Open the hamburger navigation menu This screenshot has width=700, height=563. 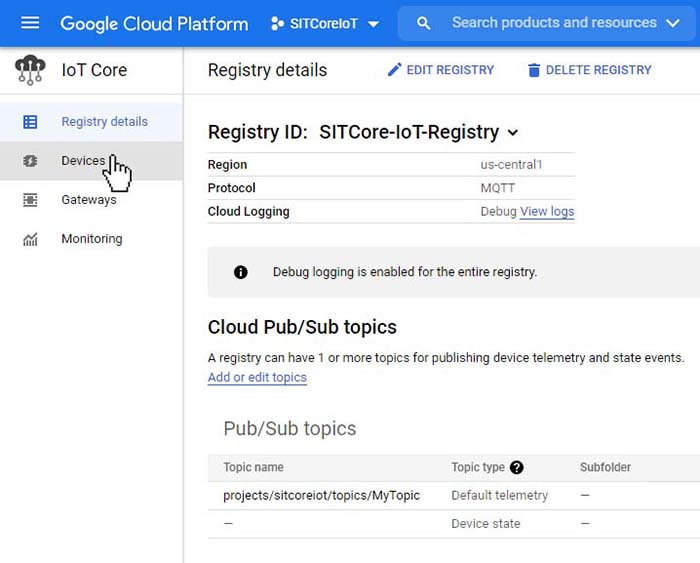30,23
